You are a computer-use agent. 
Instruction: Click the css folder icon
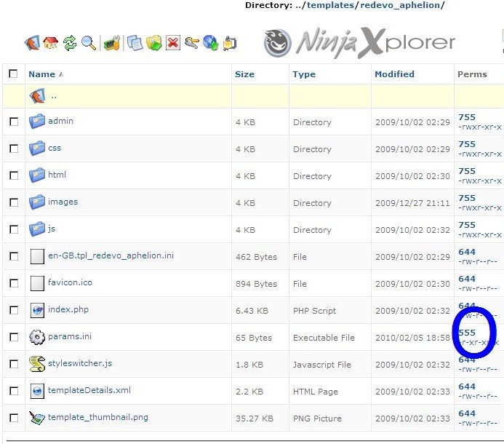click(x=37, y=148)
